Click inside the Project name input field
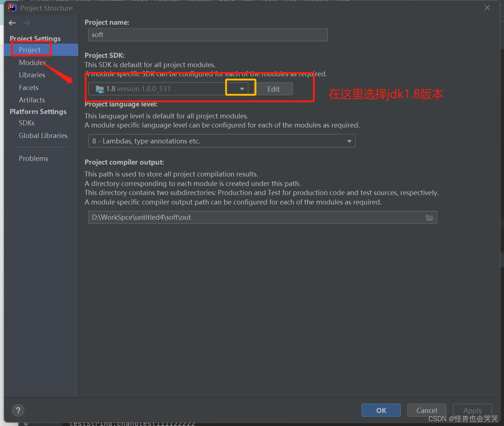 208,35
